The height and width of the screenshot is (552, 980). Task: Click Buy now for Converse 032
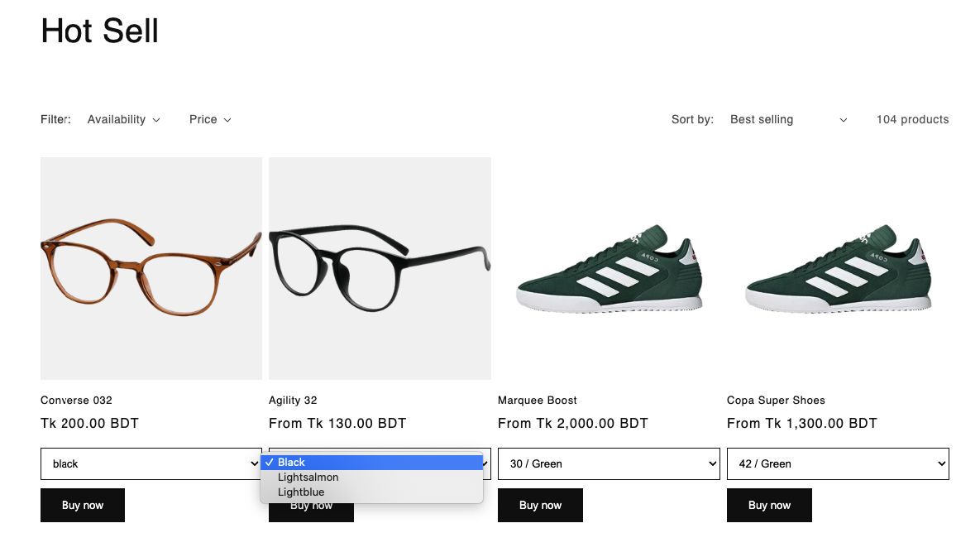coord(83,505)
